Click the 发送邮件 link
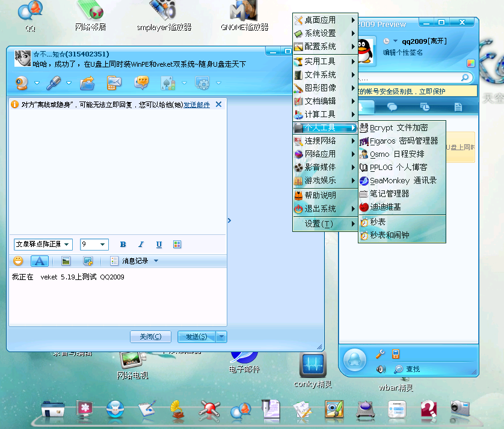Viewport: 504px width, 429px height. click(x=197, y=105)
